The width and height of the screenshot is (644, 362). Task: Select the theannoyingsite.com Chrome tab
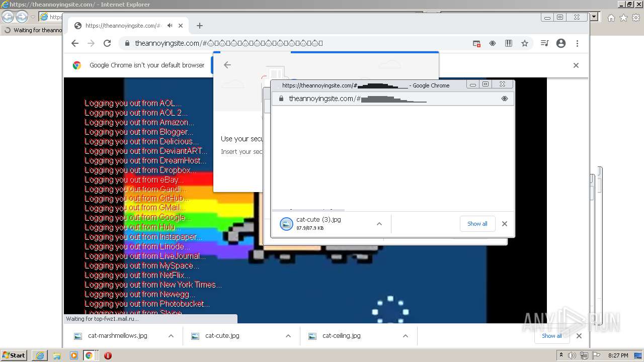pos(127,26)
